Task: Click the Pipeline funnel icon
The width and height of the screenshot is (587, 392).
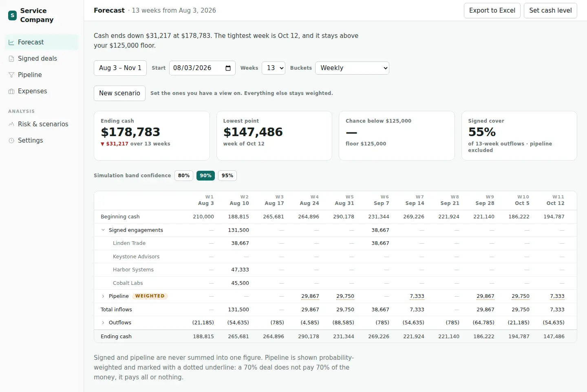Action: click(11, 75)
